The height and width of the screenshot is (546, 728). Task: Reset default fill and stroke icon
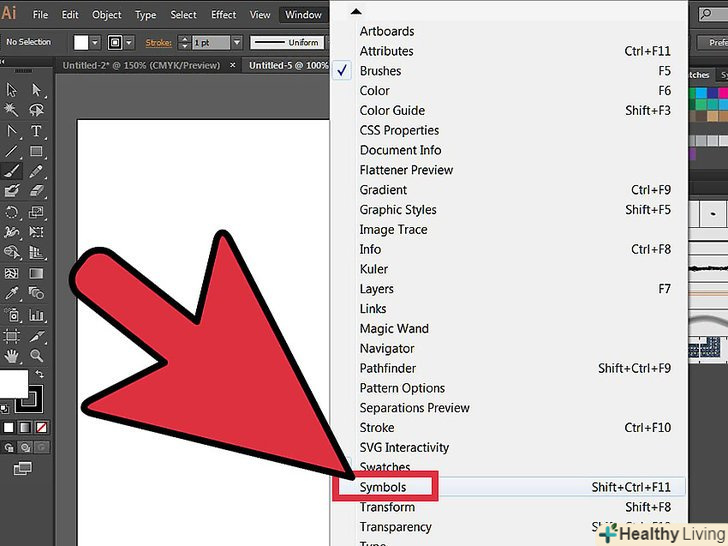coord(4,409)
